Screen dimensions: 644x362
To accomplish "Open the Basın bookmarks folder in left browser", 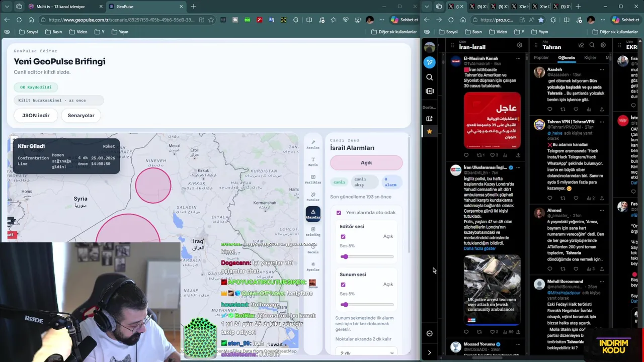I will [53, 32].
